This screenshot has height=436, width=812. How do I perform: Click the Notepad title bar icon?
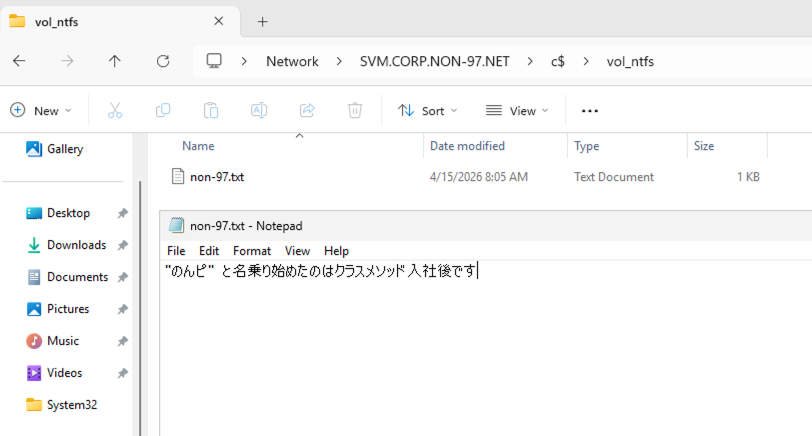click(x=176, y=225)
